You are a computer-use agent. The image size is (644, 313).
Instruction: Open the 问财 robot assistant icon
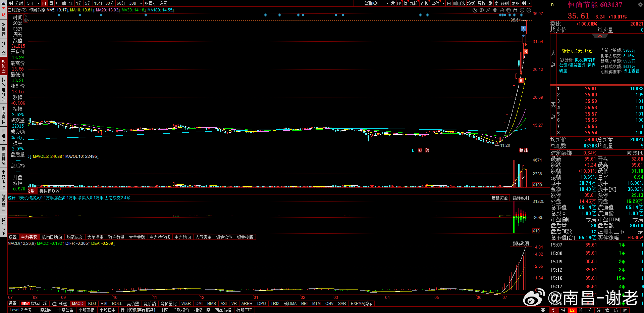[3, 10]
